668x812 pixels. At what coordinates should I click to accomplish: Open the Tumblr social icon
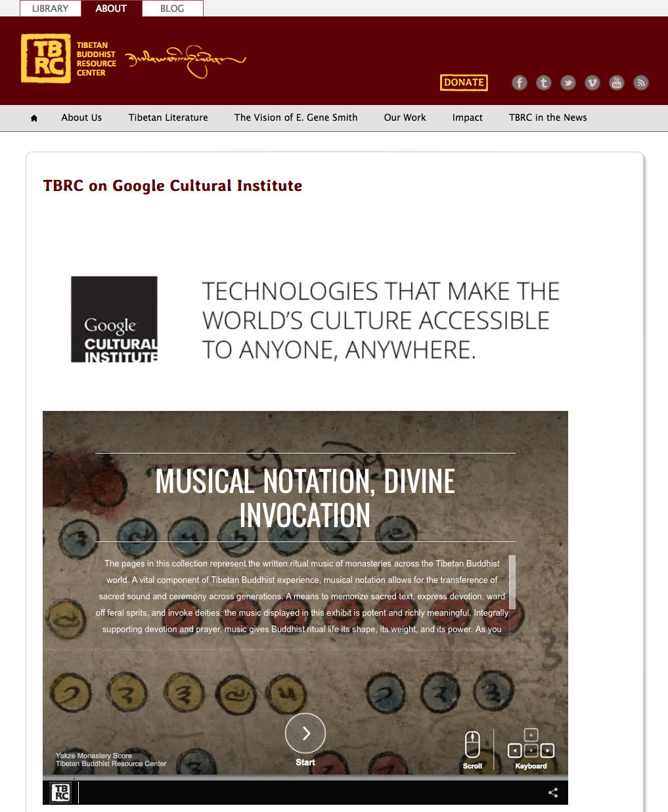pos(544,83)
